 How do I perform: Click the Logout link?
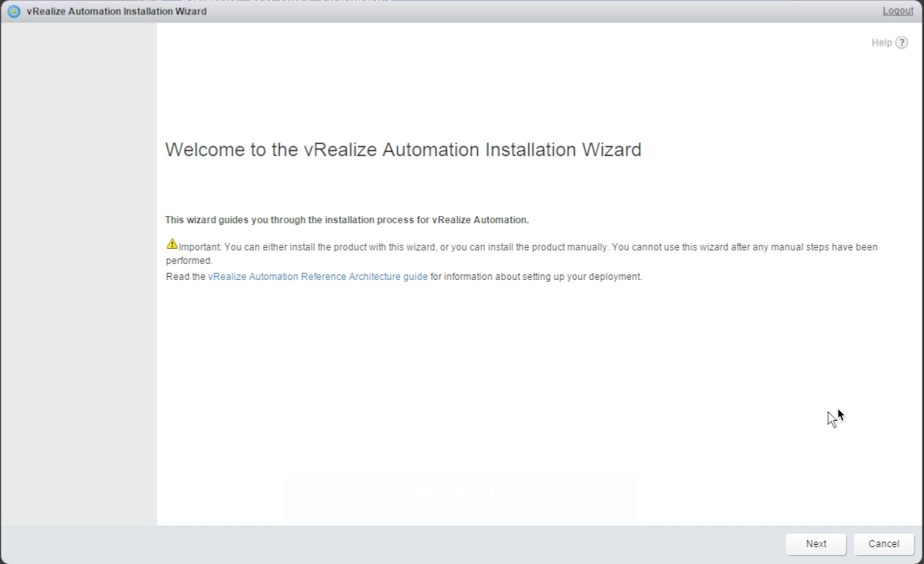click(x=898, y=11)
